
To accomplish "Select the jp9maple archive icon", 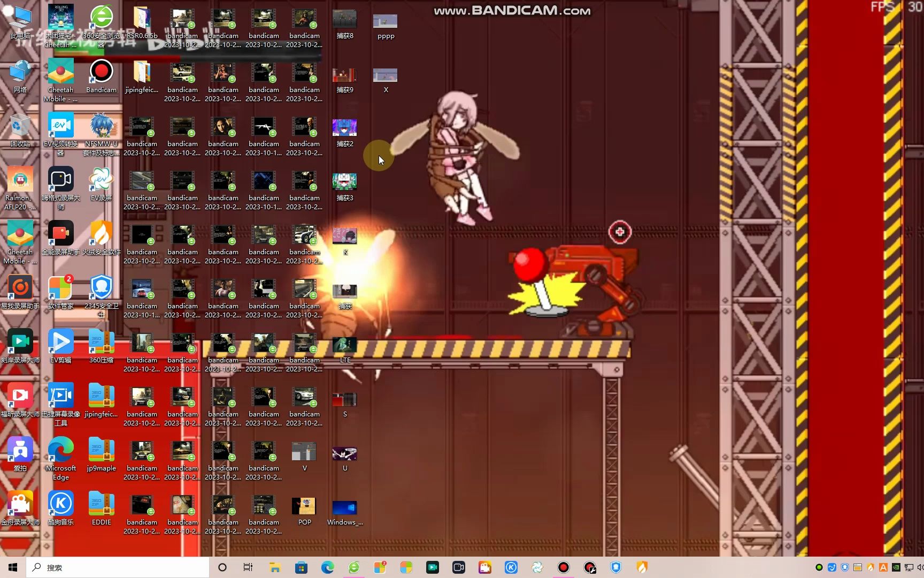I will (x=101, y=454).
